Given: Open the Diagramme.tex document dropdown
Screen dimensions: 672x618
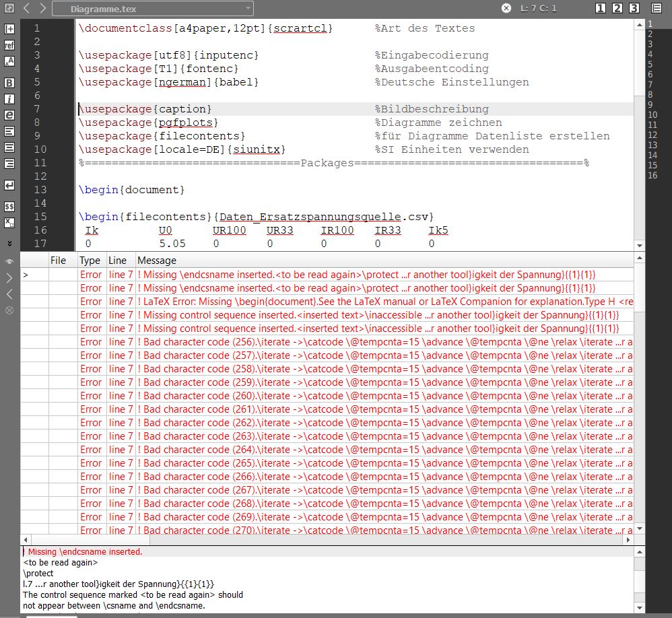Looking at the screenshot, I should click(153, 9).
